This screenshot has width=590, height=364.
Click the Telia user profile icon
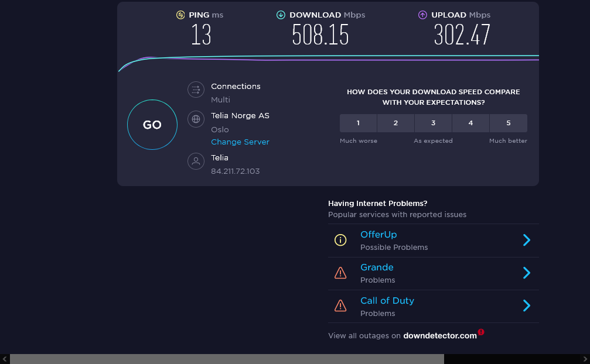(x=196, y=161)
